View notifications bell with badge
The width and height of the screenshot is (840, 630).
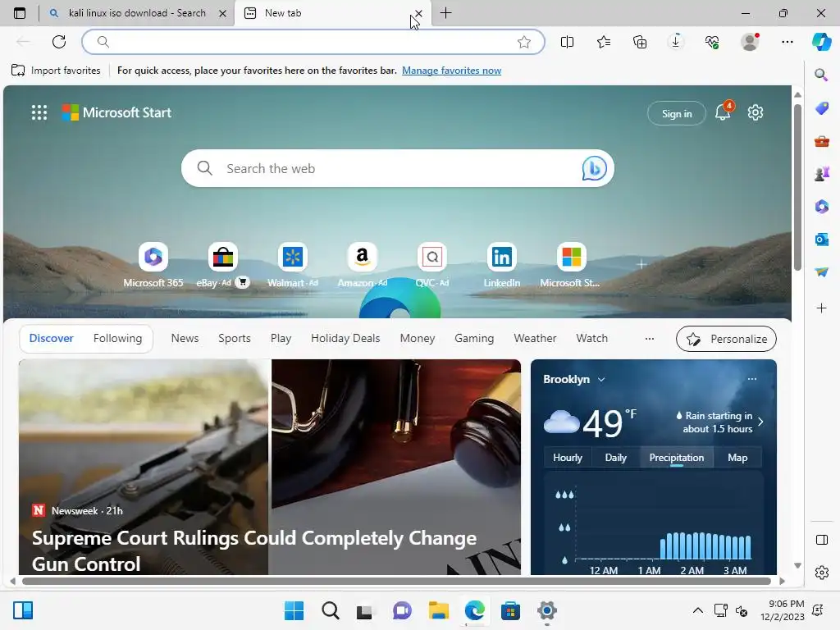pos(724,112)
